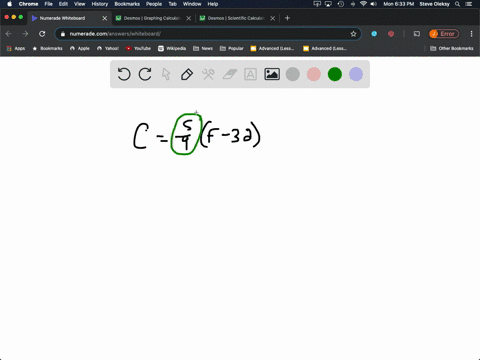
Task: Open the People menu
Action: pyautogui.click(x=154, y=4)
